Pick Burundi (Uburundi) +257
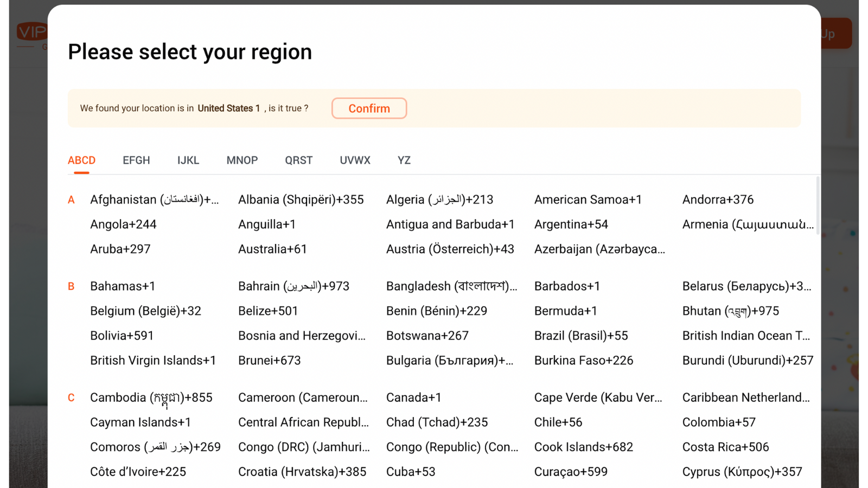 click(748, 361)
